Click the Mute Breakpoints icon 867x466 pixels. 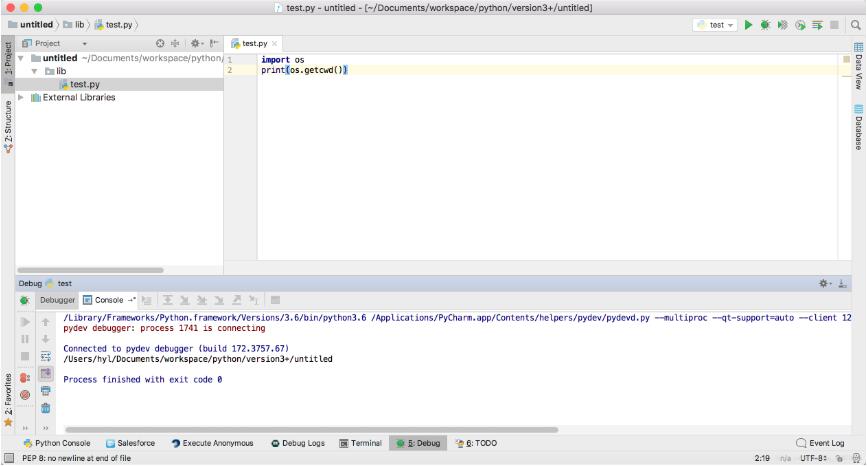25,395
